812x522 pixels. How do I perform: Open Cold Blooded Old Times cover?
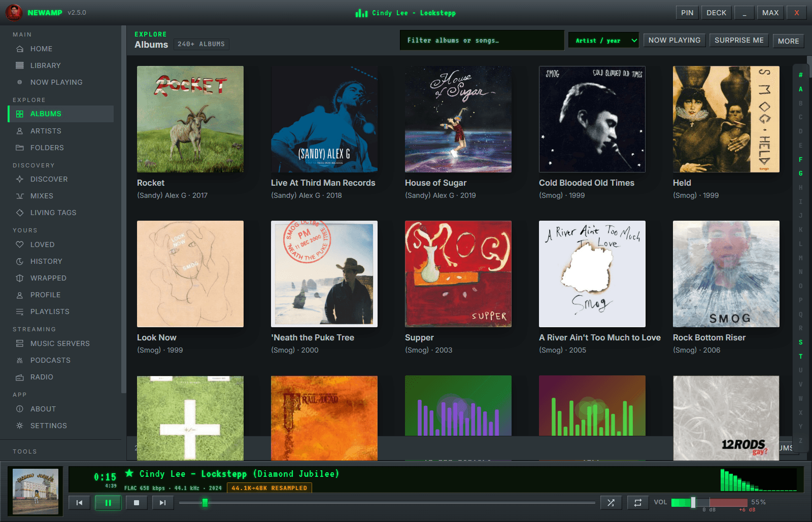point(592,119)
